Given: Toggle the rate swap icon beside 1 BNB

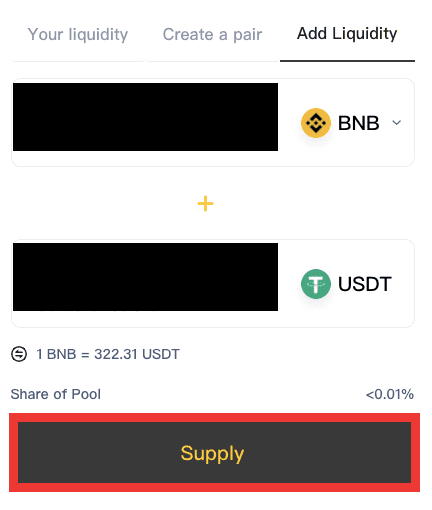Looking at the screenshot, I should (19, 354).
